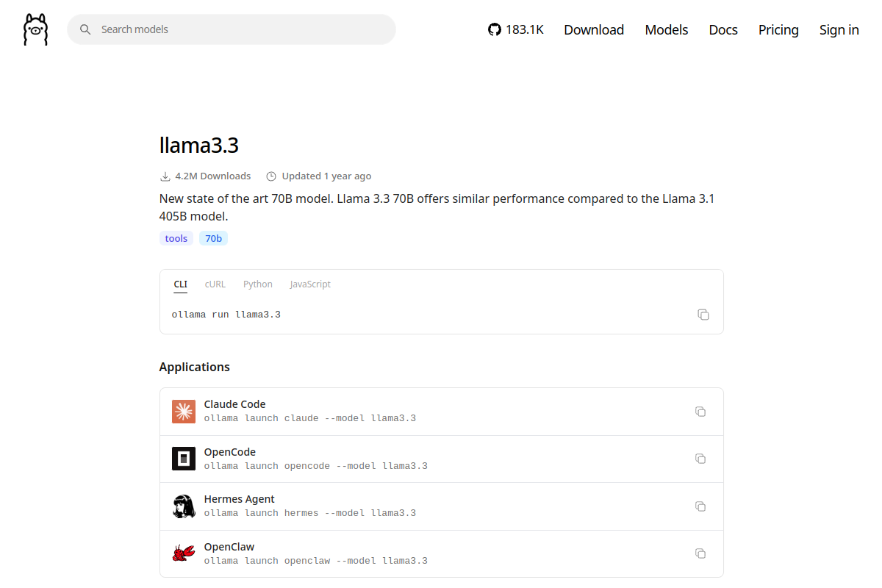Click the Updated 1 year ago text
Image resolution: width=882 pixels, height=588 pixels.
[x=326, y=176]
